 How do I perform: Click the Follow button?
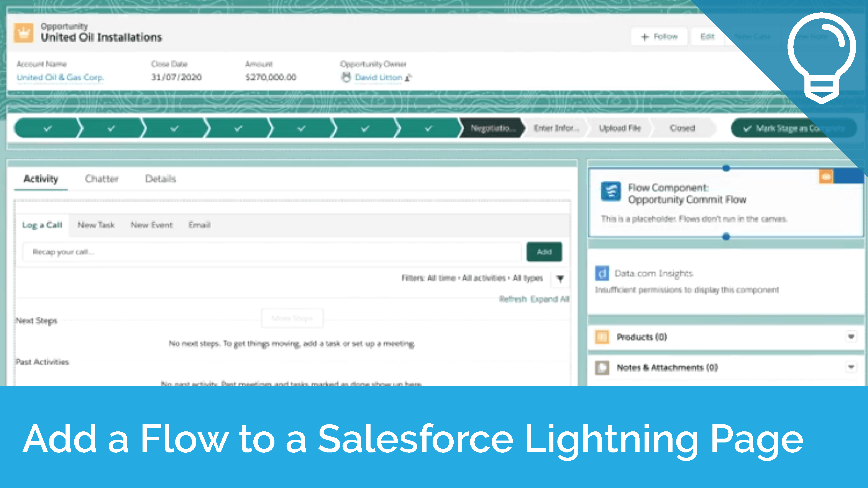pos(659,36)
